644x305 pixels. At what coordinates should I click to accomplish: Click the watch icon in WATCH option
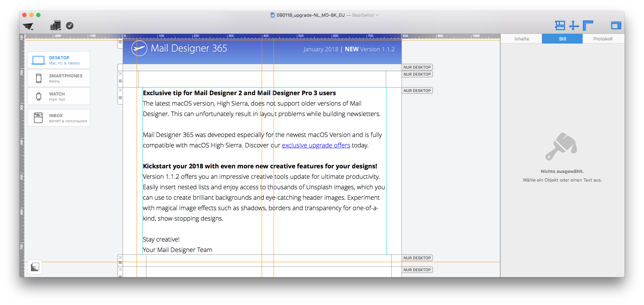[x=39, y=97]
